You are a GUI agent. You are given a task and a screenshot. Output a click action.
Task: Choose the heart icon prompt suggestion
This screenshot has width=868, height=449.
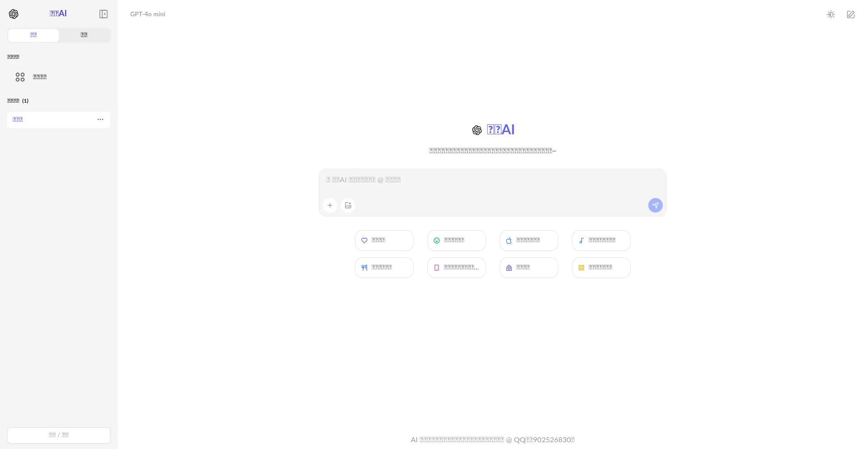tap(384, 241)
